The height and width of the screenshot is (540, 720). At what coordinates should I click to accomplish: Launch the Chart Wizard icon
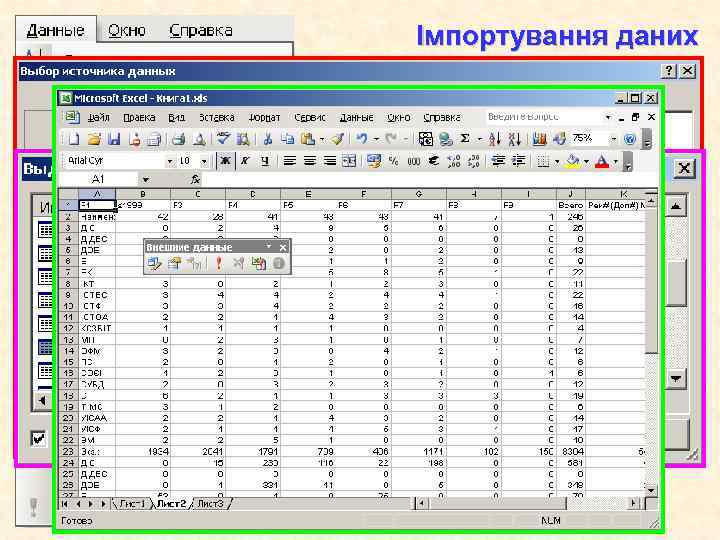[x=540, y=139]
